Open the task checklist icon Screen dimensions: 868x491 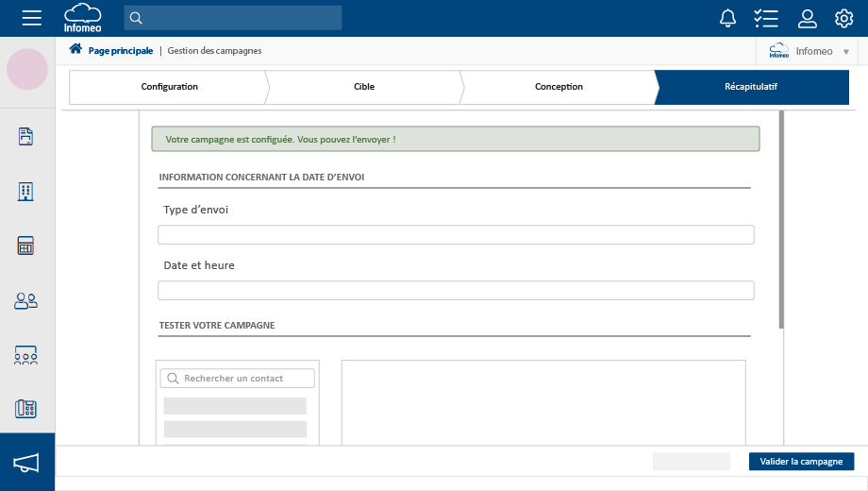[766, 18]
